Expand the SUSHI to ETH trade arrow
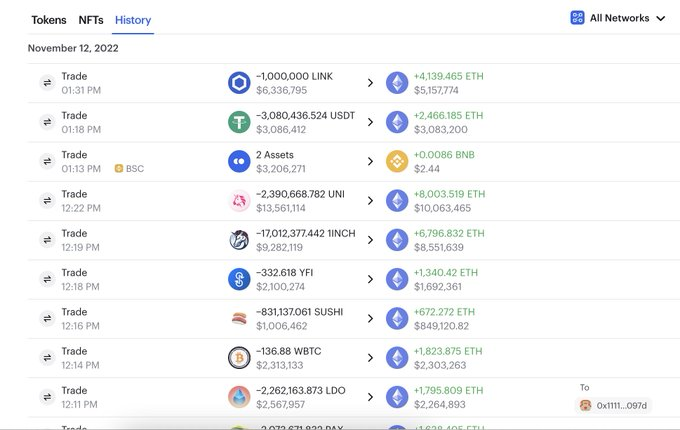The width and height of the screenshot is (680, 430). (x=370, y=319)
